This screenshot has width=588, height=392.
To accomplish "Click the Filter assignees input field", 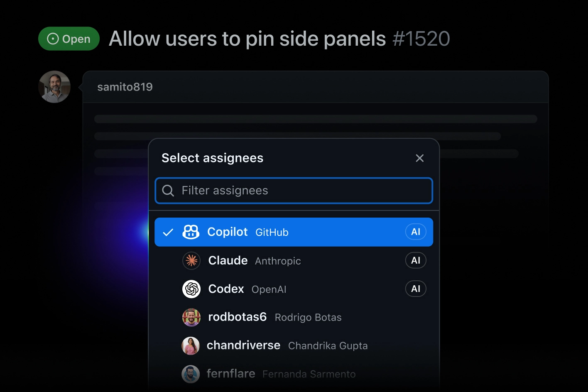I will pos(294,190).
